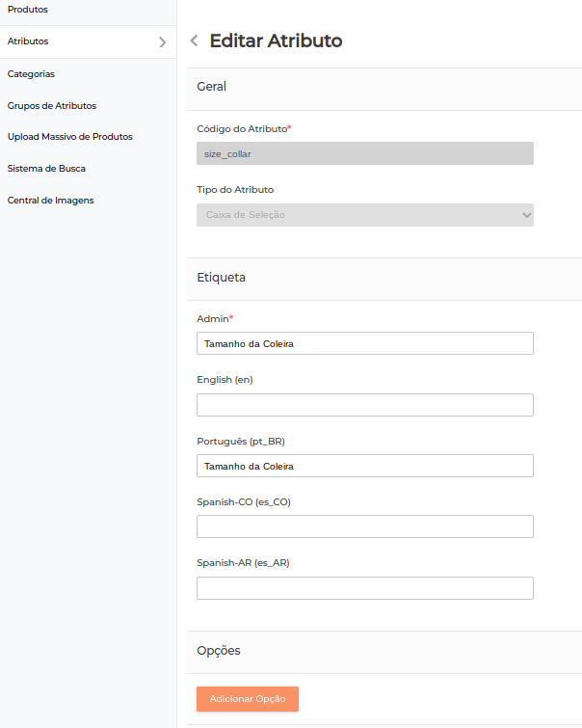Open the Tipo do Atributo dropdown
Viewport: 582px width, 728px height.
tap(364, 215)
